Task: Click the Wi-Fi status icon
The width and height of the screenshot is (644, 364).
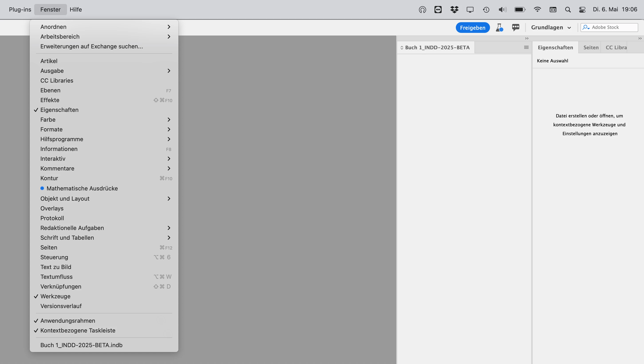Action: click(537, 10)
